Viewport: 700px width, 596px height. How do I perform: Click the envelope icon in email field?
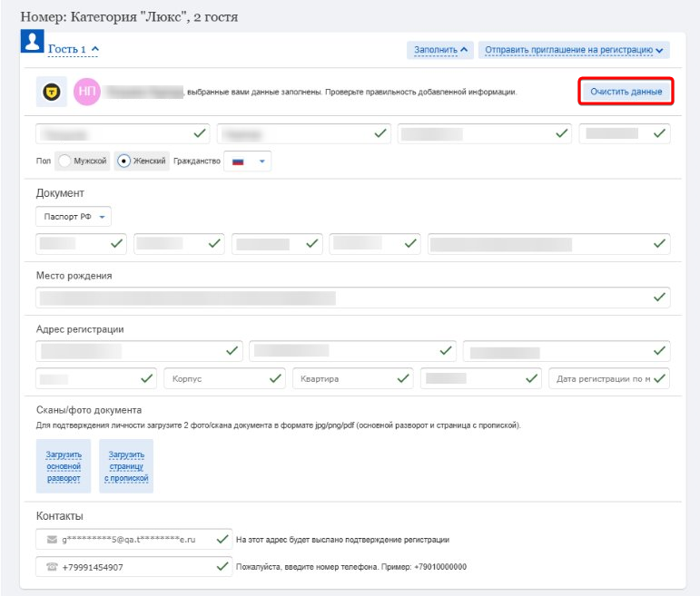(x=52, y=540)
